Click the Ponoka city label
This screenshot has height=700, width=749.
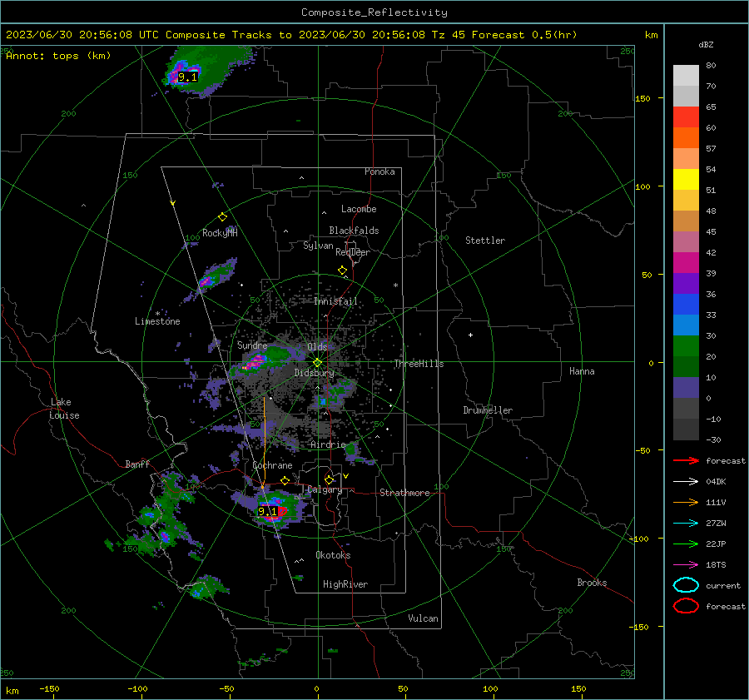coord(379,171)
